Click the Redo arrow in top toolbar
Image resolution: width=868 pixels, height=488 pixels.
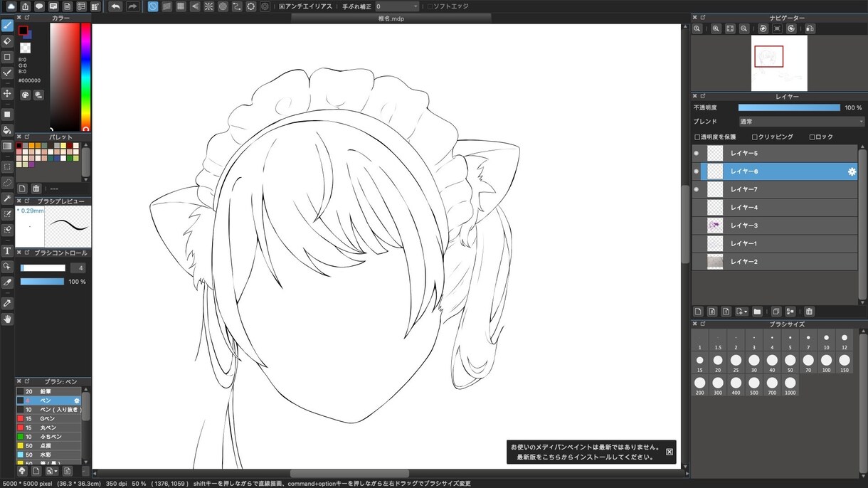click(132, 6)
